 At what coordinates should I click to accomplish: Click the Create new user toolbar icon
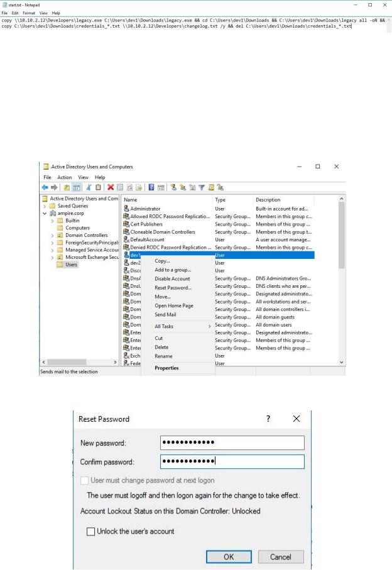173,187
